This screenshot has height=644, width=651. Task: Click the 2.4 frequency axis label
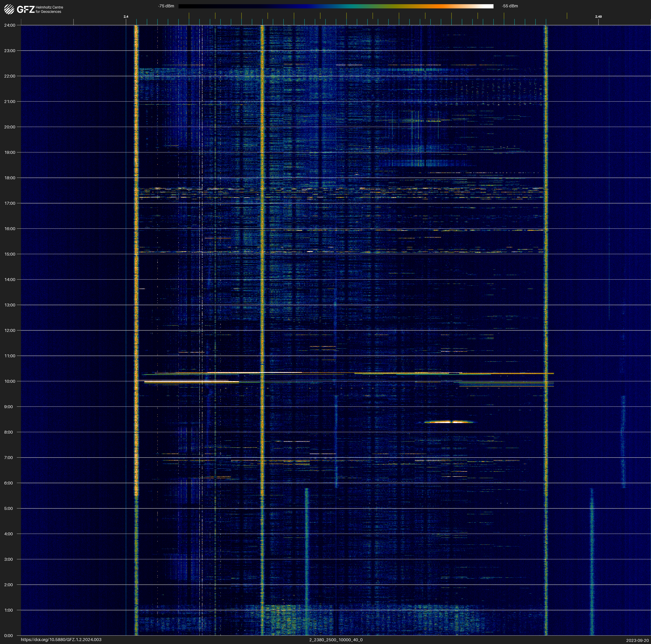[x=126, y=17]
